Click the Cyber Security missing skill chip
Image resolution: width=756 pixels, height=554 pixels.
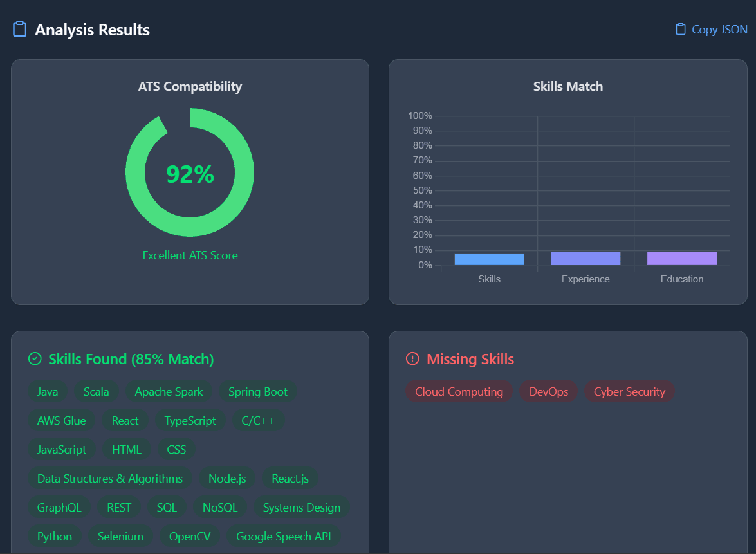629,391
